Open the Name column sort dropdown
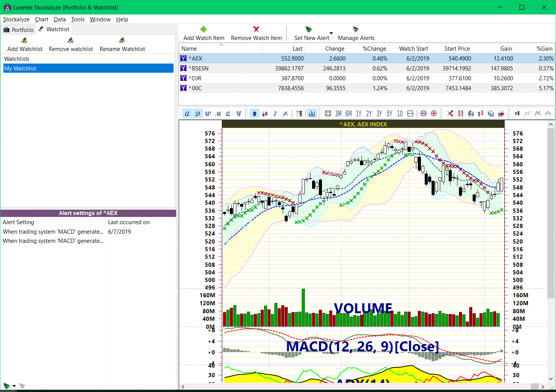 coord(220,45)
